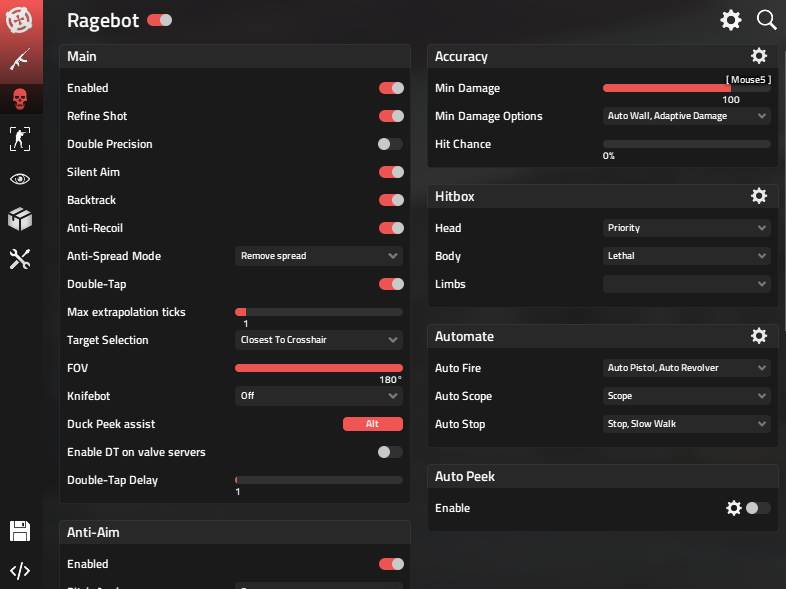The width and height of the screenshot is (786, 589).
Task: Click the floppy disk save config icon
Action: (x=20, y=531)
